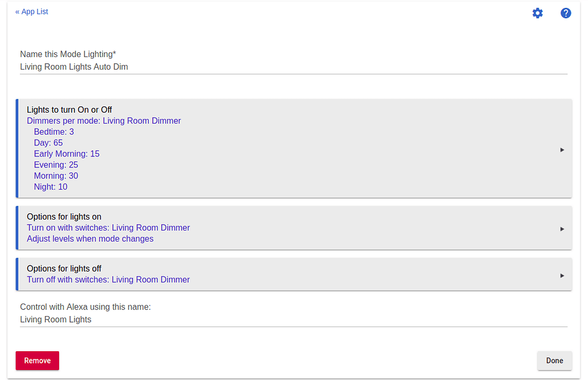This screenshot has height=380, width=588.
Task: Click Turn off with switches setting
Action: 108,279
